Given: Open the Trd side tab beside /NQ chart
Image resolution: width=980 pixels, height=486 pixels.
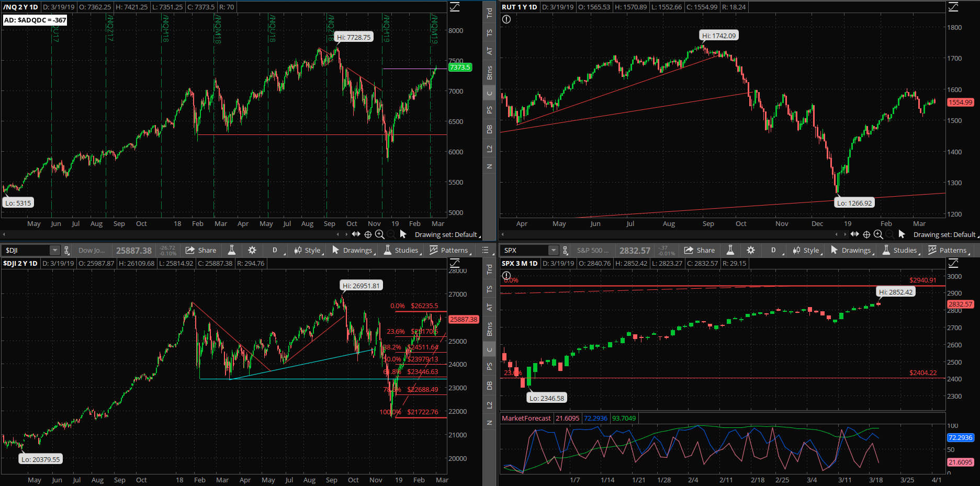Looking at the screenshot, I should (489, 13).
